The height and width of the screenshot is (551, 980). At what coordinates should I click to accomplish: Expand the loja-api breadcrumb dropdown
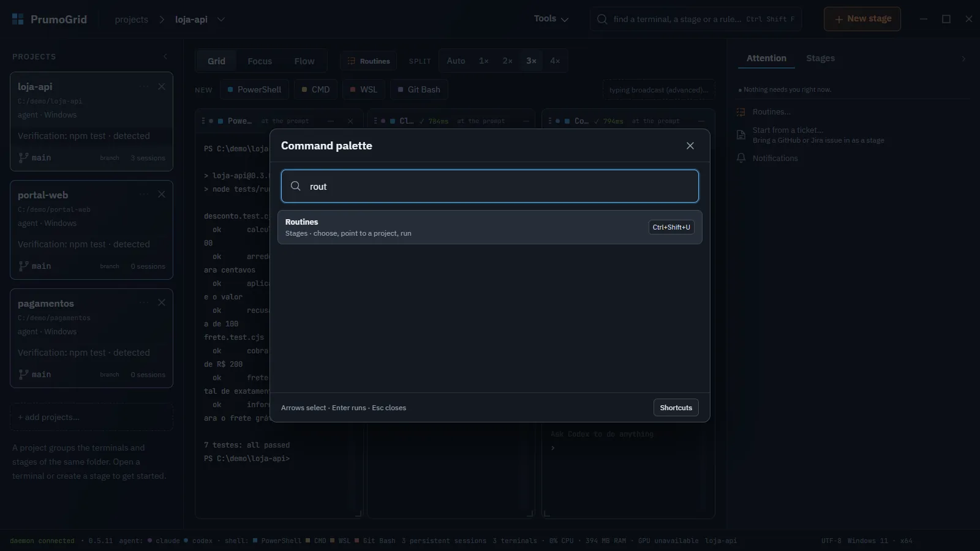tap(221, 20)
